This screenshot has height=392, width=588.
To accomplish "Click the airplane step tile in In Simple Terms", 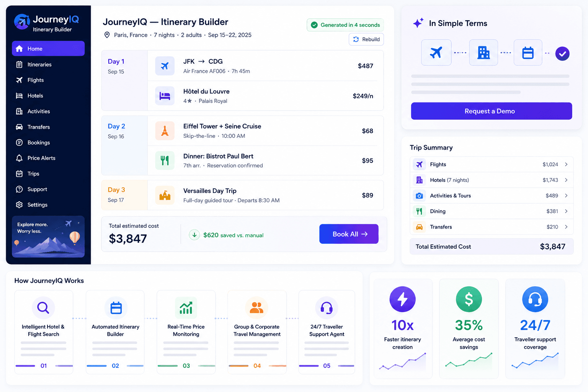I will coord(436,52).
